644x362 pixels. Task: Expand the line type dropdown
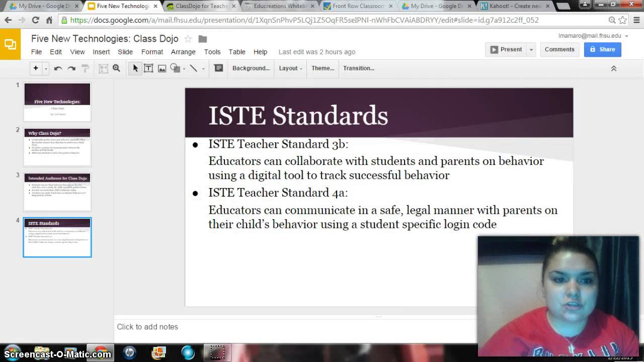pyautogui.click(x=203, y=68)
